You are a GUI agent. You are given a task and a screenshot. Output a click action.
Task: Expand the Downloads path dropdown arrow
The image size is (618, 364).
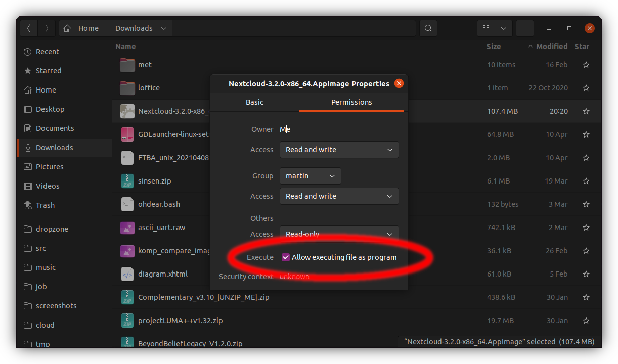[164, 28]
